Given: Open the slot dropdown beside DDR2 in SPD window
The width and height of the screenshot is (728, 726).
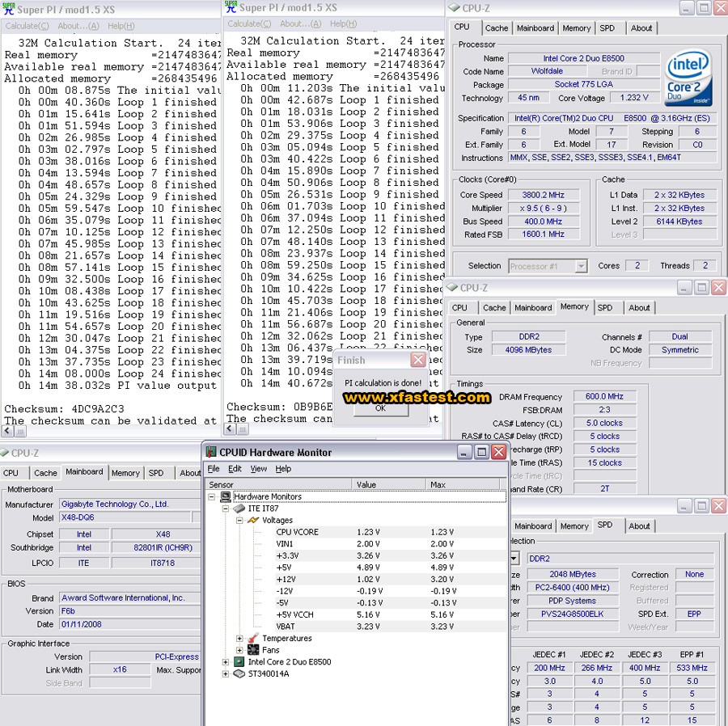Looking at the screenshot, I should click(x=514, y=558).
